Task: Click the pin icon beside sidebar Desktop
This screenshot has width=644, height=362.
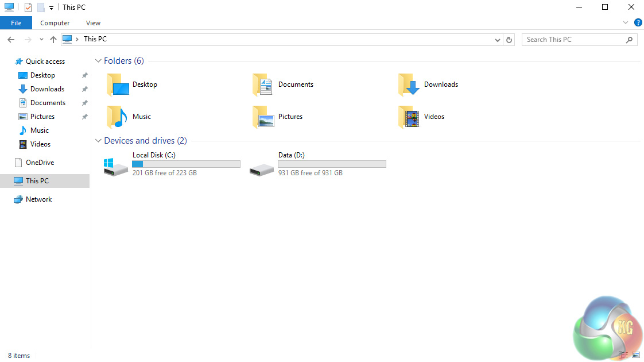Action: click(84, 75)
